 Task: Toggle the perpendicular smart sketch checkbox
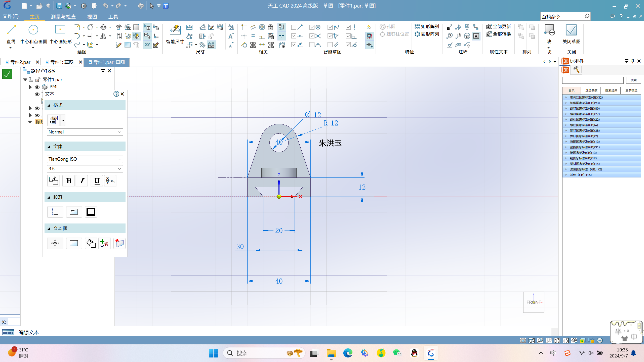pos(348,36)
